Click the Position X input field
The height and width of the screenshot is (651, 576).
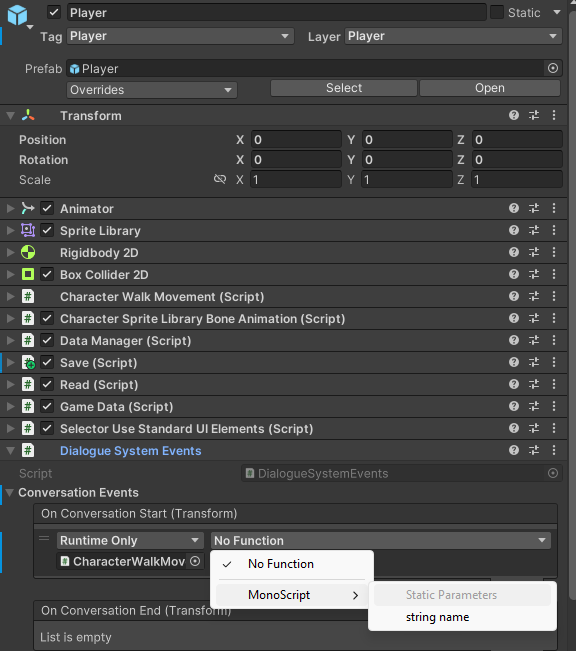click(x=296, y=140)
